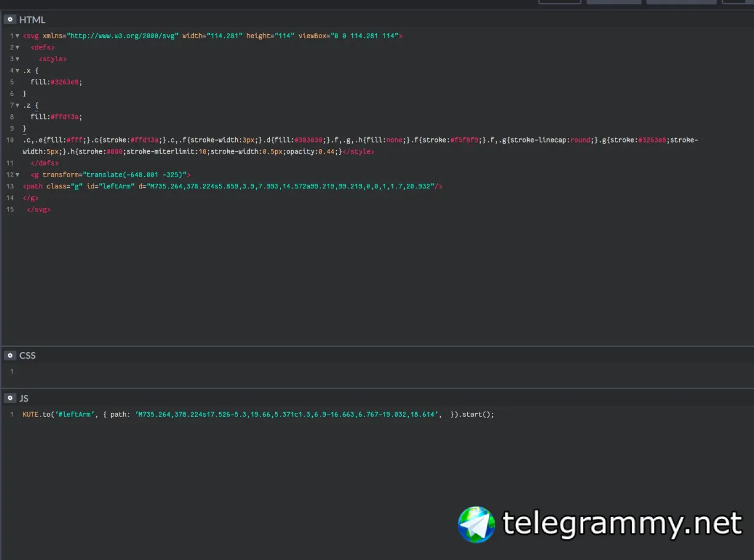Screen dimensions: 754x560
Task: Collapse the defs tag fold arrow
Action: [x=17, y=48]
